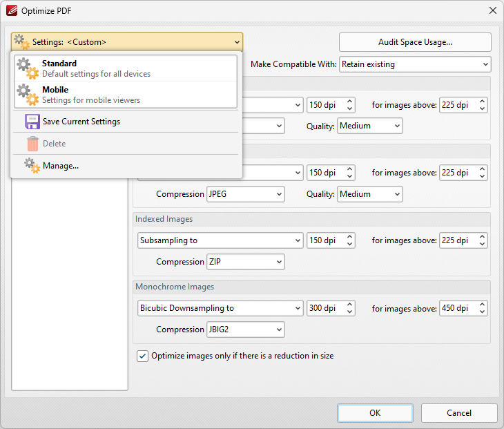Open Indexed Images Subsampling to dropdown
Image resolution: width=504 pixels, height=429 pixels.
[220, 240]
